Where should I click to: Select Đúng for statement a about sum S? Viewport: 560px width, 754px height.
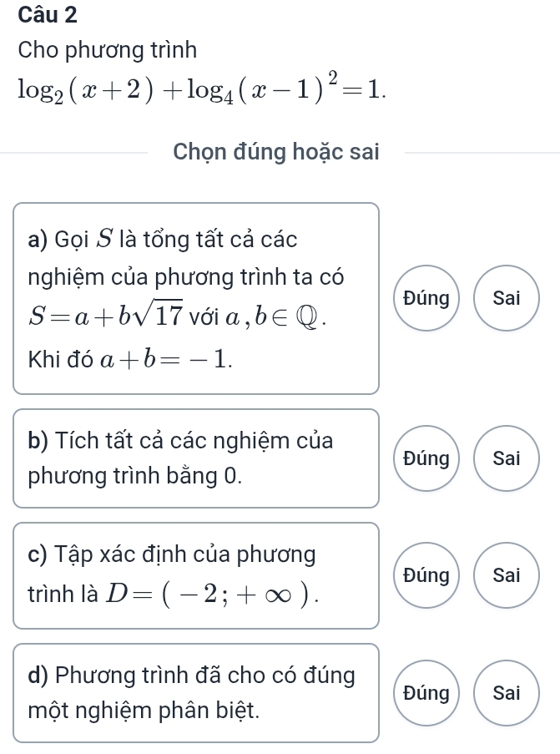(426, 298)
